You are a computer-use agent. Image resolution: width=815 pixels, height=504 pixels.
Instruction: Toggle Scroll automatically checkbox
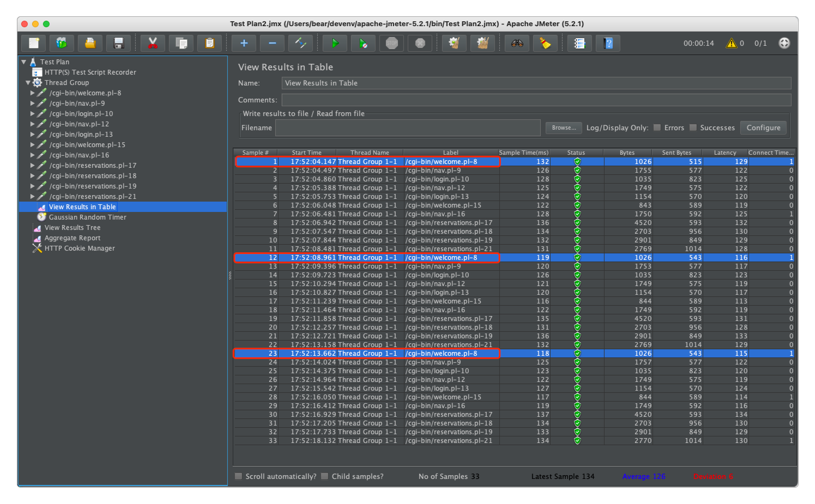pos(239,476)
